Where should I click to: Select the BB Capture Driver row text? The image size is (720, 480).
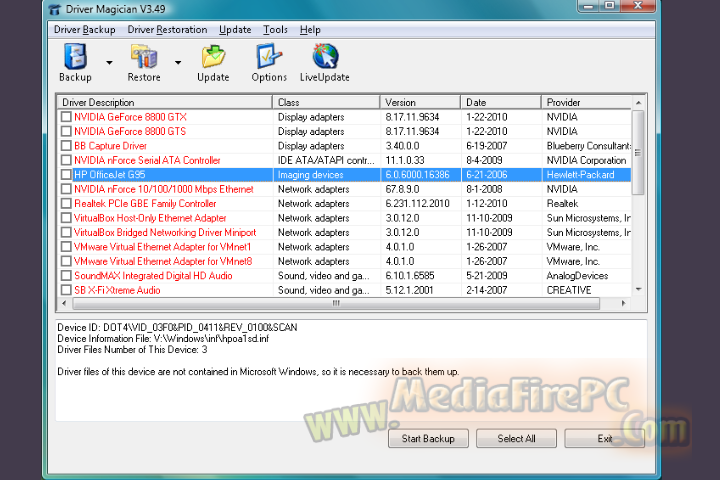coord(111,146)
